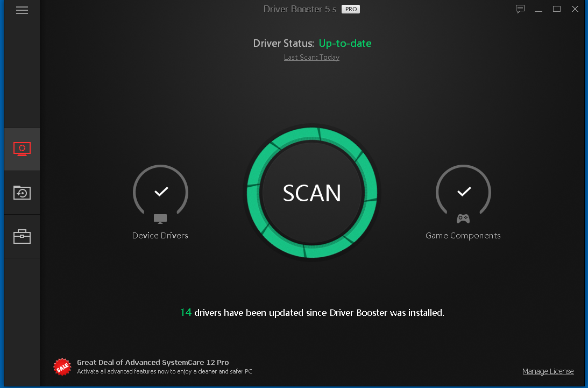The image size is (588, 388).
Task: Select the Scan monitor sidebar icon
Action: pyautogui.click(x=22, y=149)
